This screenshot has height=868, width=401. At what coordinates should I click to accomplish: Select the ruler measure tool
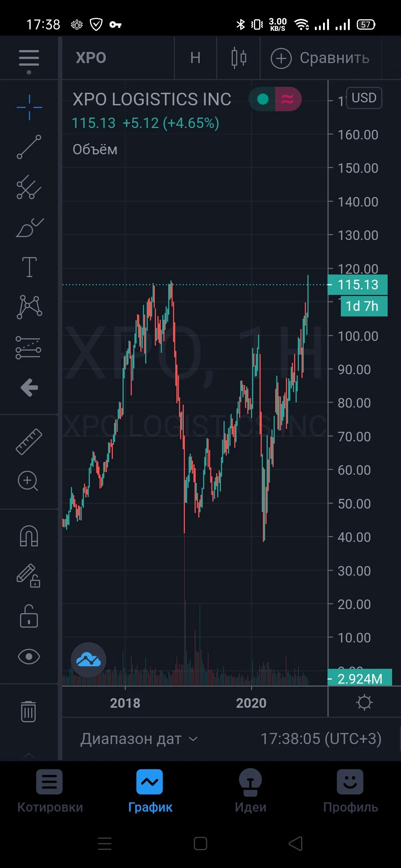point(29,441)
